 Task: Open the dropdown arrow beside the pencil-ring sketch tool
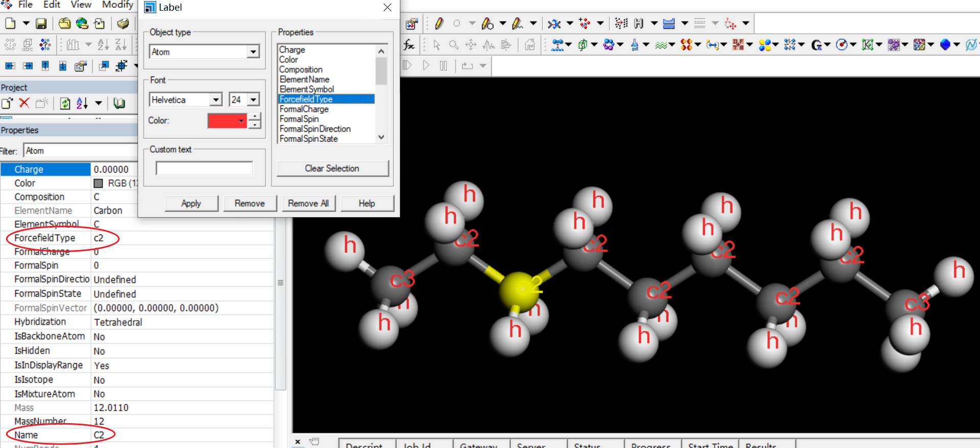(503, 23)
